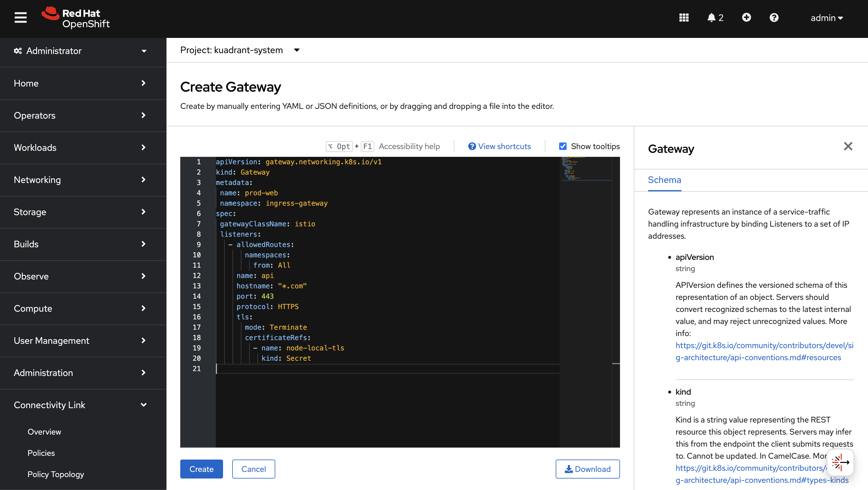Open the Administrator perspective switcher

click(x=81, y=51)
